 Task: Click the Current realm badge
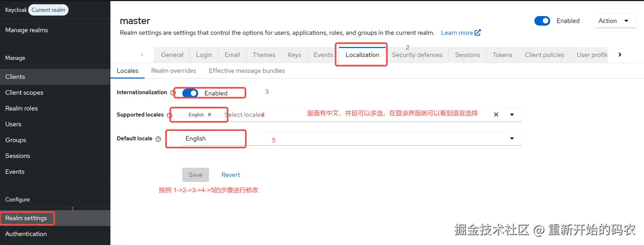(48, 10)
